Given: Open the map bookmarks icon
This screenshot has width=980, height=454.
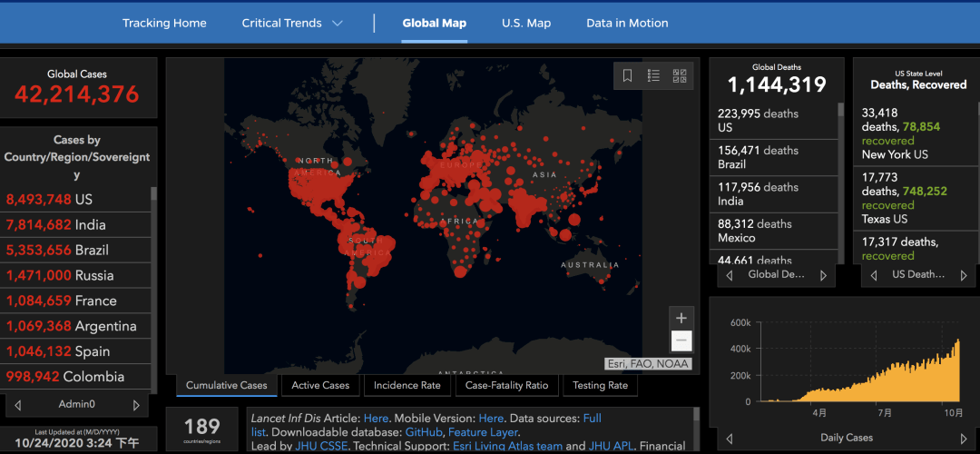Looking at the screenshot, I should click(x=628, y=75).
